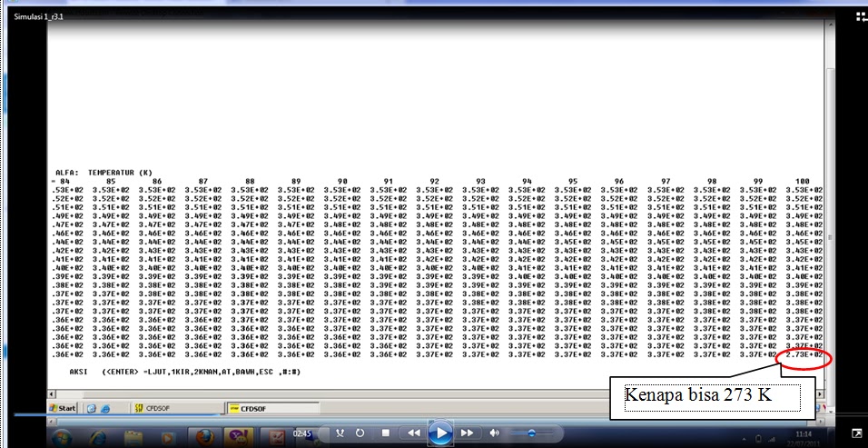Select column header 97

tap(665, 181)
